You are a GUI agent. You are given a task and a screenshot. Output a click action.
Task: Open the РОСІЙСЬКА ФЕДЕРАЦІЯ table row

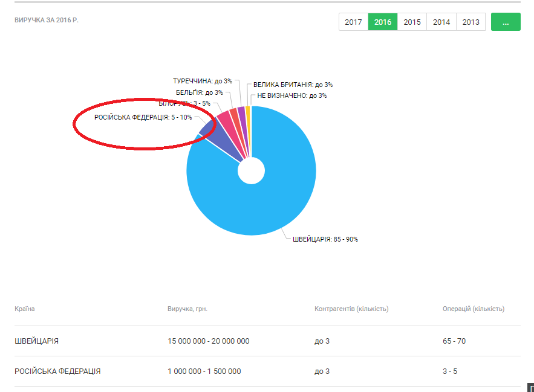(x=57, y=371)
